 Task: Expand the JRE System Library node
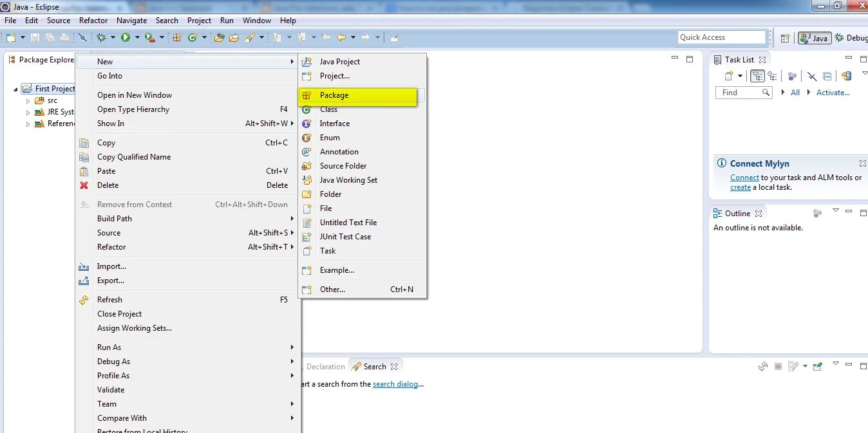(x=28, y=112)
